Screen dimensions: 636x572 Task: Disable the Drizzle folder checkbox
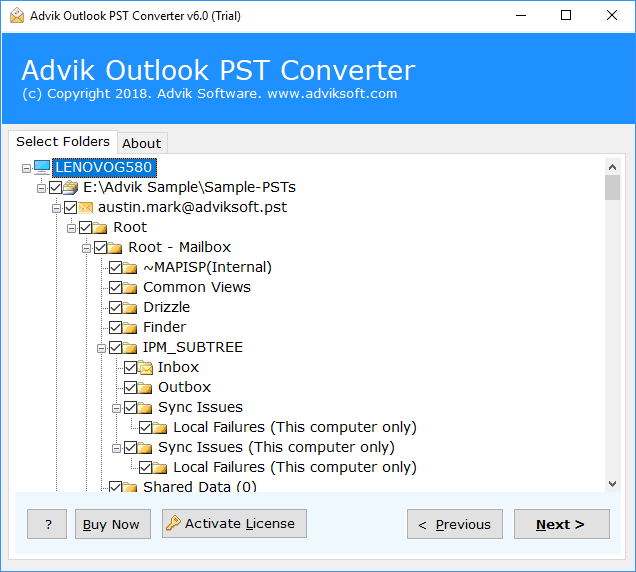pos(116,308)
